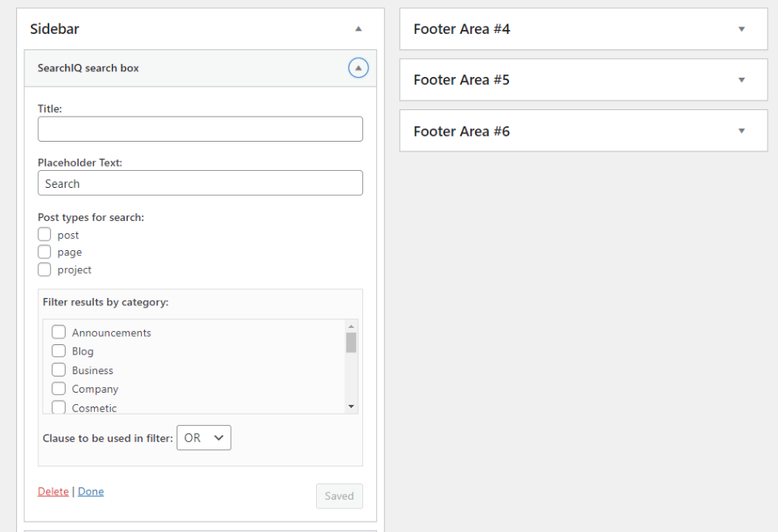Image resolution: width=778 pixels, height=532 pixels.
Task: Expand Footer Area #5 panel arrow
Action: 741,80
